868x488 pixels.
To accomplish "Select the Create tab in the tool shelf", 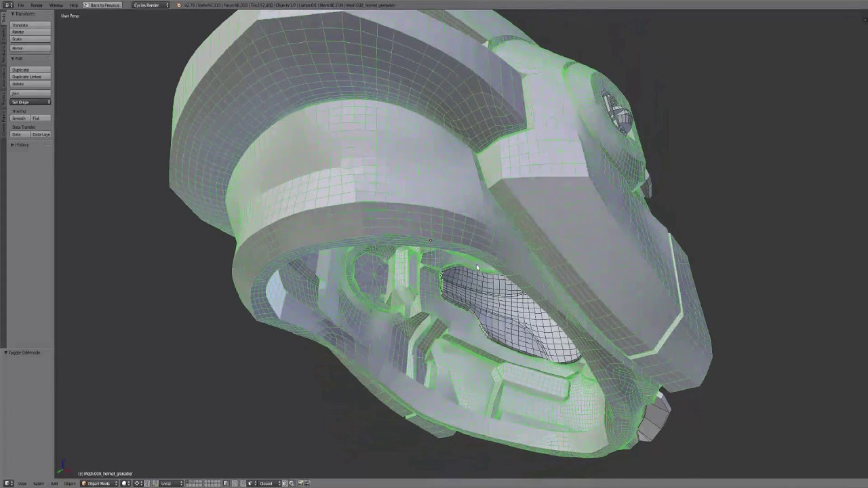I will click(3, 35).
